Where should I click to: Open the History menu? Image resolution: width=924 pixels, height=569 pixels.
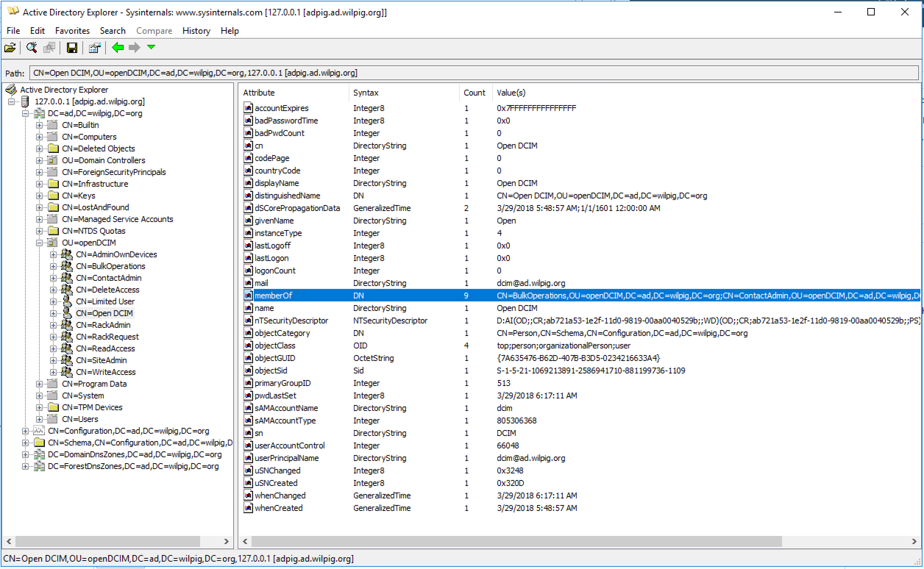pyautogui.click(x=196, y=31)
